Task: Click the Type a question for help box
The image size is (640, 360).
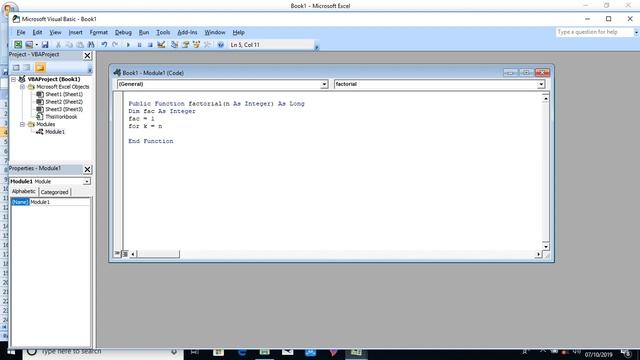Action: click(594, 32)
